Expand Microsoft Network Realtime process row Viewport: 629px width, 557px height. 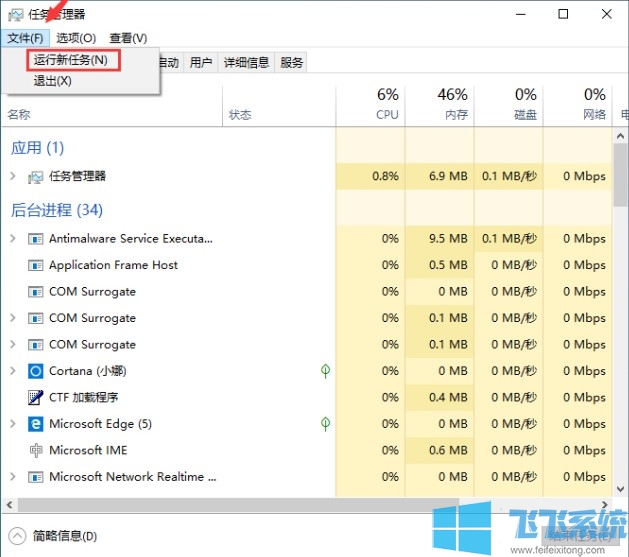click(x=13, y=477)
